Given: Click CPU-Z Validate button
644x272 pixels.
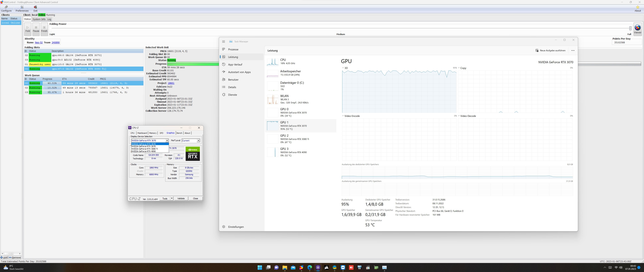Looking at the screenshot, I should [181, 198].
